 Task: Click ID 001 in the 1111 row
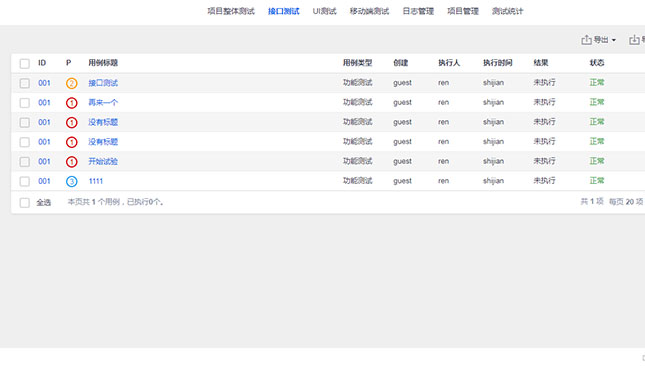click(44, 181)
